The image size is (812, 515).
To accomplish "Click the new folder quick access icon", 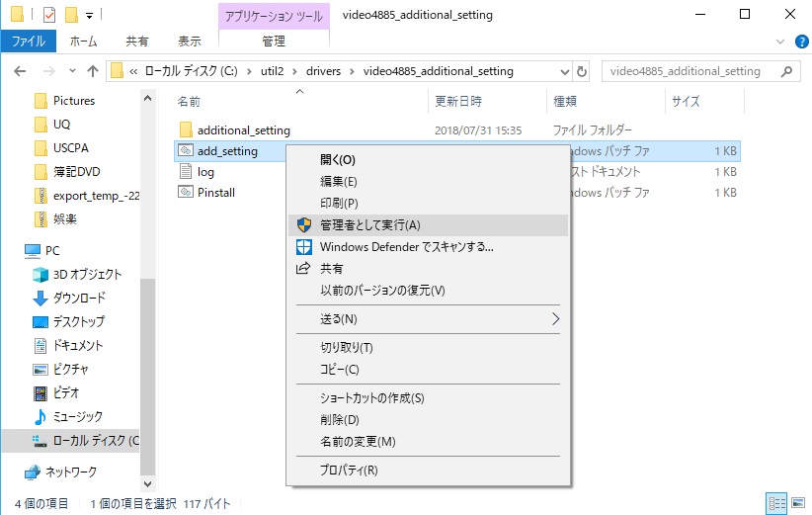I will 71,15.
